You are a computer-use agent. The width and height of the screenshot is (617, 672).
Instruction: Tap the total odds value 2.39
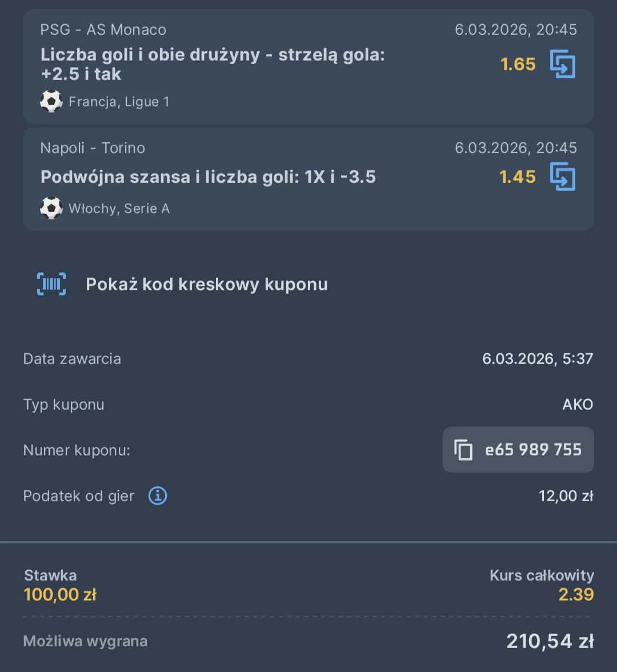576,594
